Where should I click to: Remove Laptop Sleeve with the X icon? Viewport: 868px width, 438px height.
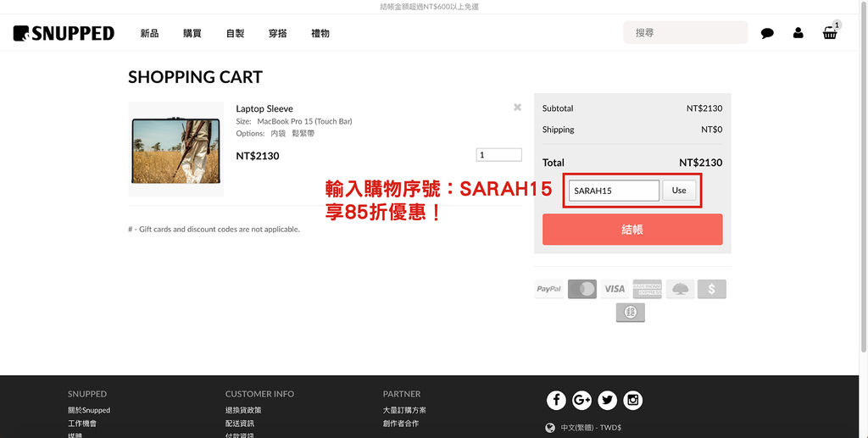point(518,108)
